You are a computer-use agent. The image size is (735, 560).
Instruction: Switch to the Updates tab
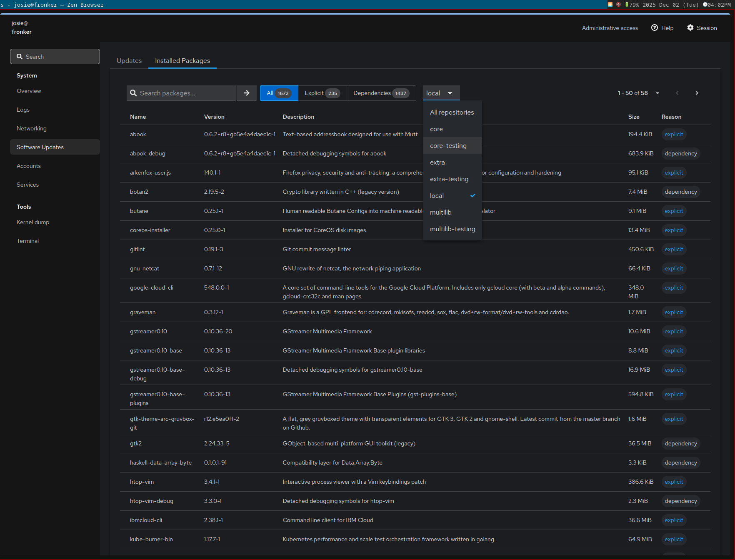(x=129, y=61)
